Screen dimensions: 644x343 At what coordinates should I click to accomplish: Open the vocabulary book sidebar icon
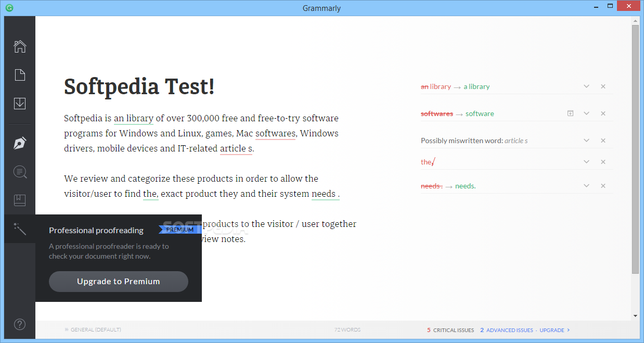[x=20, y=200]
